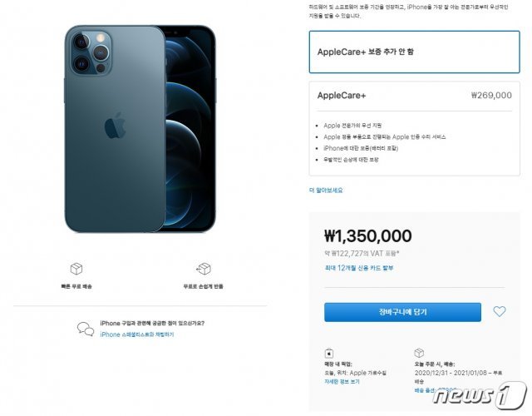The height and width of the screenshot is (416, 532).
Task: Click the chat bubbles icon
Action: pos(85,329)
